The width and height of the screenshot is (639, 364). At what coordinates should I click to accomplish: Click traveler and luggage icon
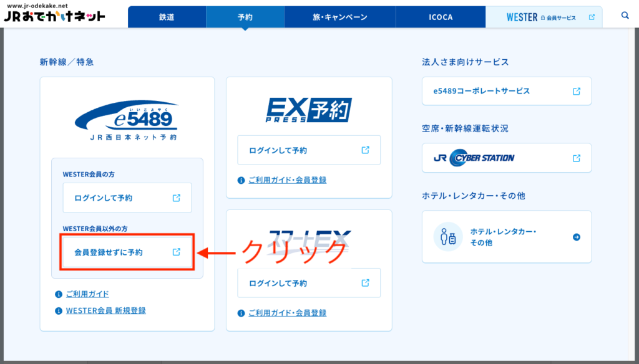coord(448,237)
